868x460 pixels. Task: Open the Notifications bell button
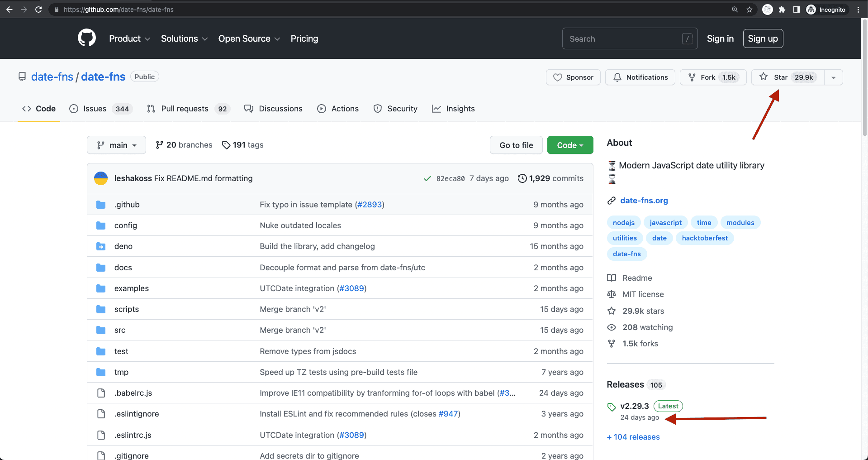pyautogui.click(x=640, y=77)
